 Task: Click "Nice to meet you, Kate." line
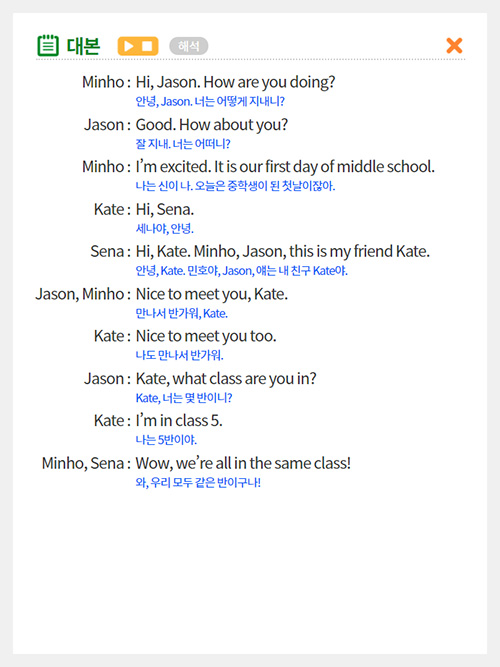[211, 294]
